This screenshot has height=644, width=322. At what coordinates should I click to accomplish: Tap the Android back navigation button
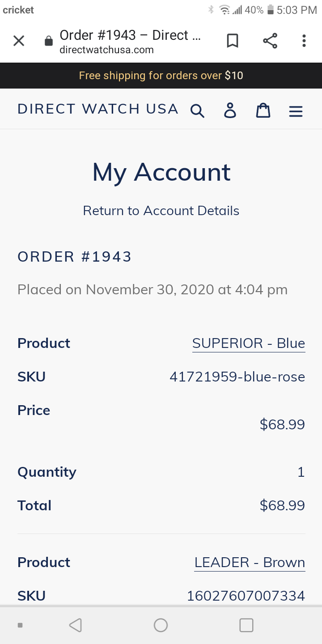pos(76,625)
